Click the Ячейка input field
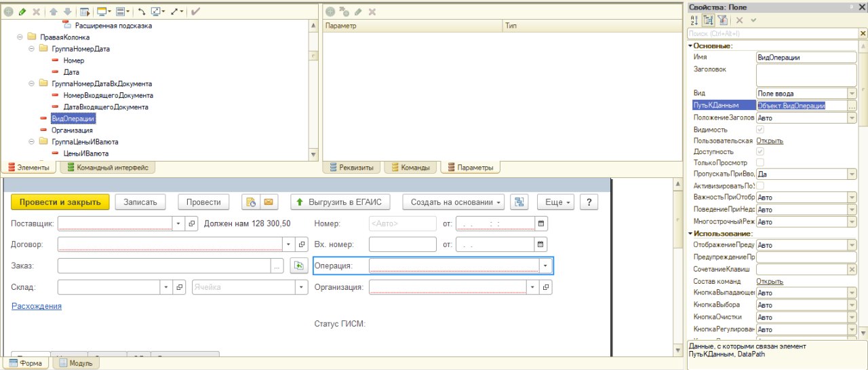 pyautogui.click(x=243, y=287)
